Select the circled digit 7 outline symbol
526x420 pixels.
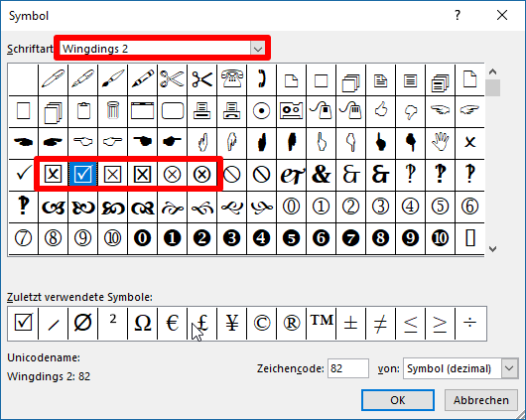[23, 238]
